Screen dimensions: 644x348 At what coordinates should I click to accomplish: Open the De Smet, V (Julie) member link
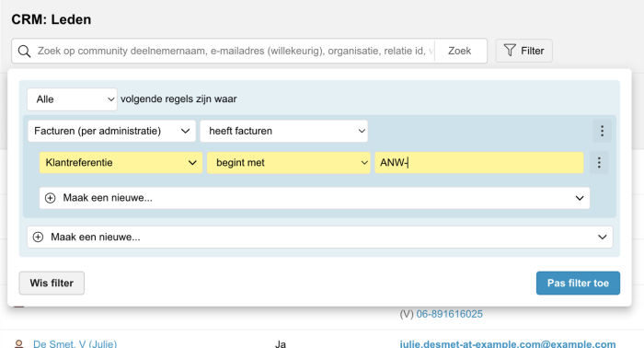75,344
